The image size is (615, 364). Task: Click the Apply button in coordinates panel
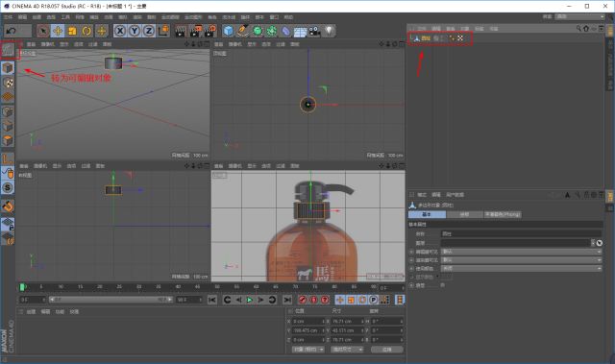coord(386,349)
